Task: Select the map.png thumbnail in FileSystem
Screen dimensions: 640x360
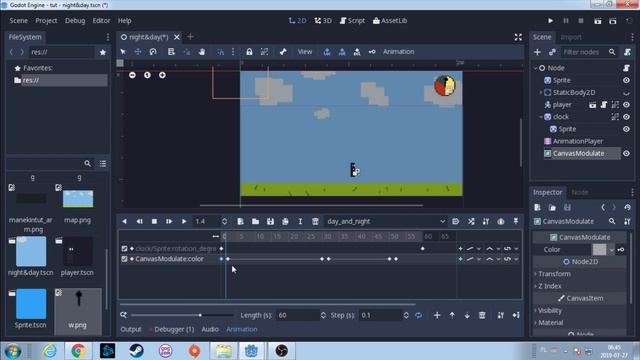Action: (x=78, y=199)
